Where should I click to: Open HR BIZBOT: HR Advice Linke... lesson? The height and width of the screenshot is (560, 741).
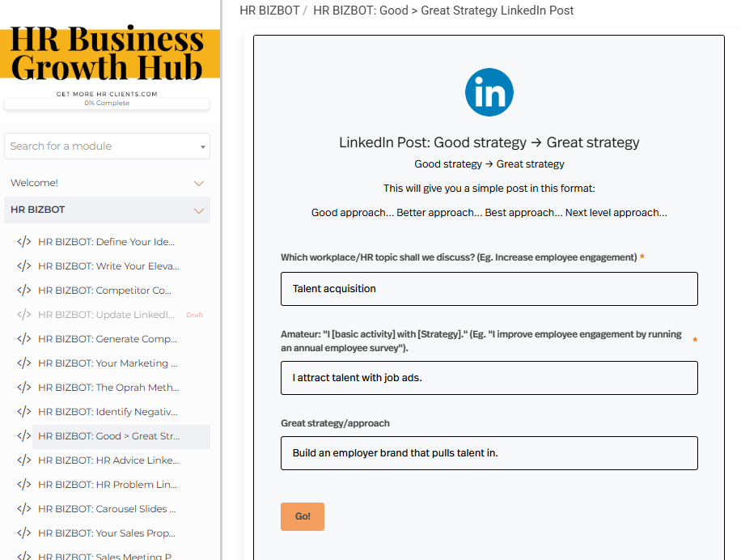tap(108, 460)
